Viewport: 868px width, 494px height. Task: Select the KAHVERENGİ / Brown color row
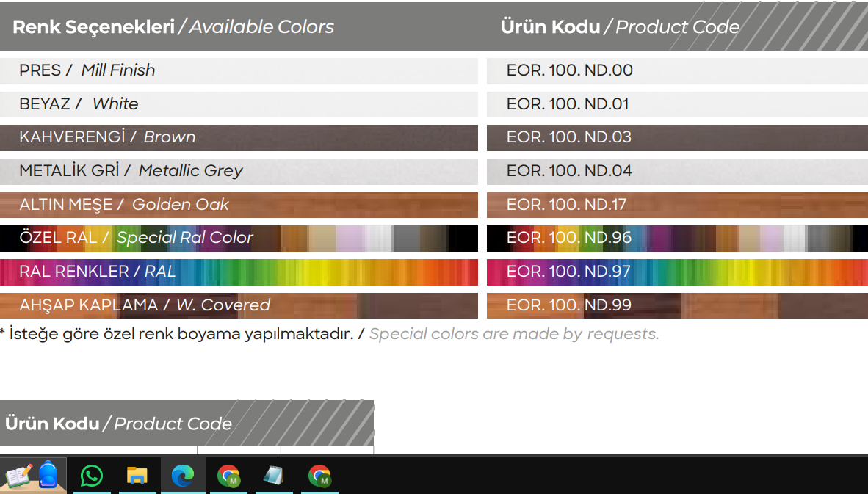pos(239,137)
